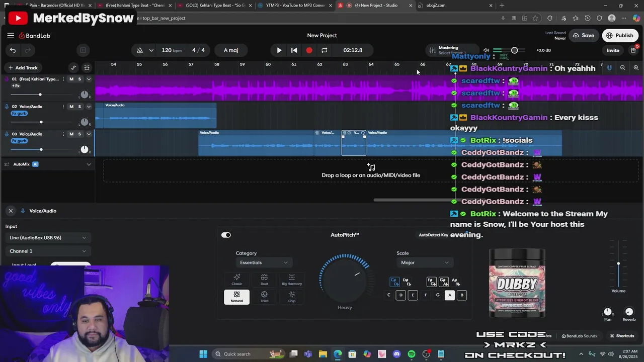This screenshot has width=644, height=362.
Task: Expand track 02 options chevron
Action: tap(89, 107)
